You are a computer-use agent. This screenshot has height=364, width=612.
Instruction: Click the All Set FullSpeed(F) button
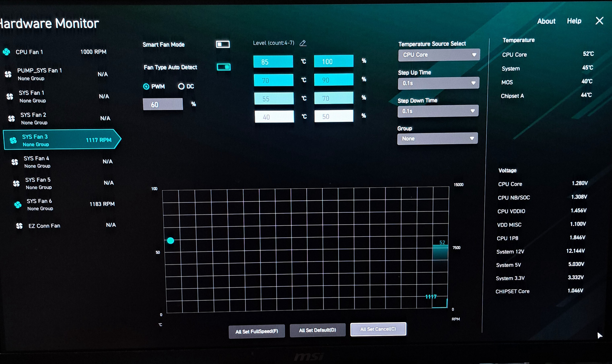point(257,331)
